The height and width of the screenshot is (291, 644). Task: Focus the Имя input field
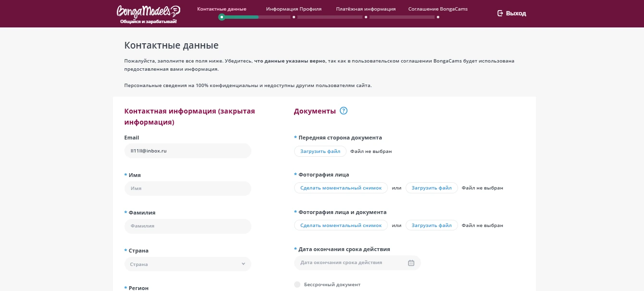click(x=187, y=189)
